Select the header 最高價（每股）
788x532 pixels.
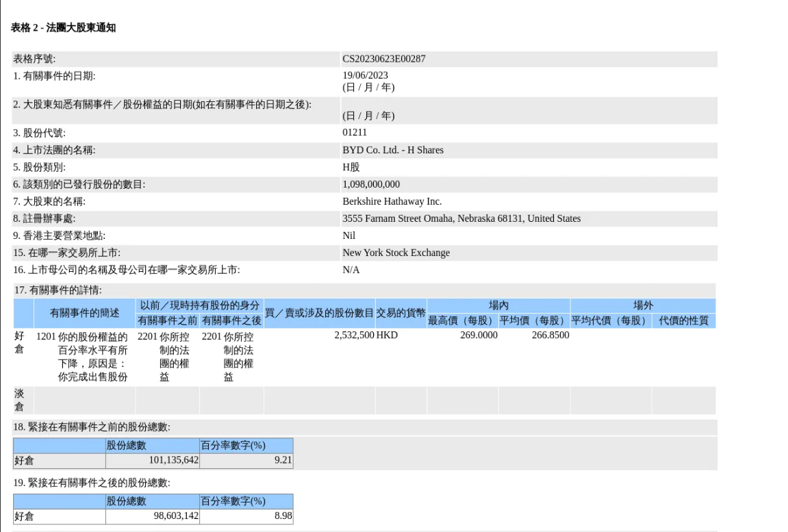(x=463, y=320)
